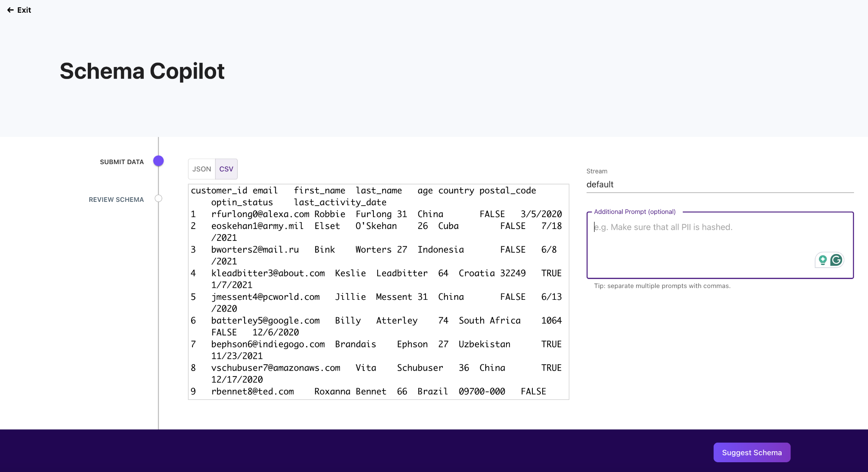Click the green lightbulb extension icon
Screen dimensions: 868x472
pyautogui.click(x=823, y=260)
